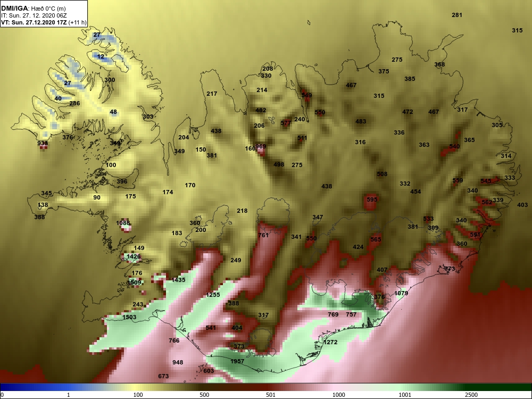
Task: Click the map value 1435
Action: click(x=178, y=280)
